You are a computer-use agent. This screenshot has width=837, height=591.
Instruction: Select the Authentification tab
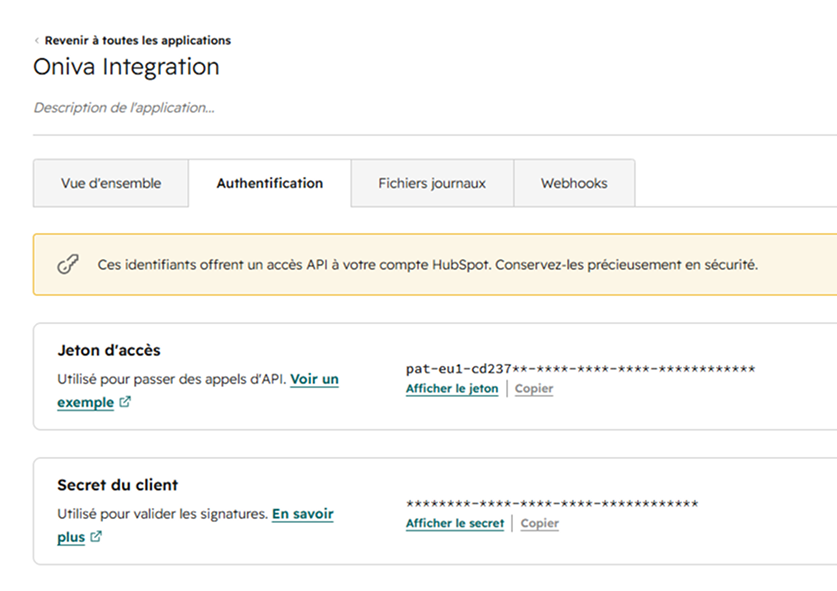tap(270, 183)
